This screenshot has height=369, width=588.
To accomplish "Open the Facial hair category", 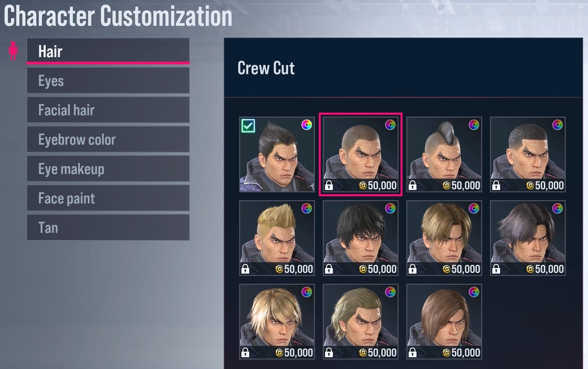I will 108,110.
